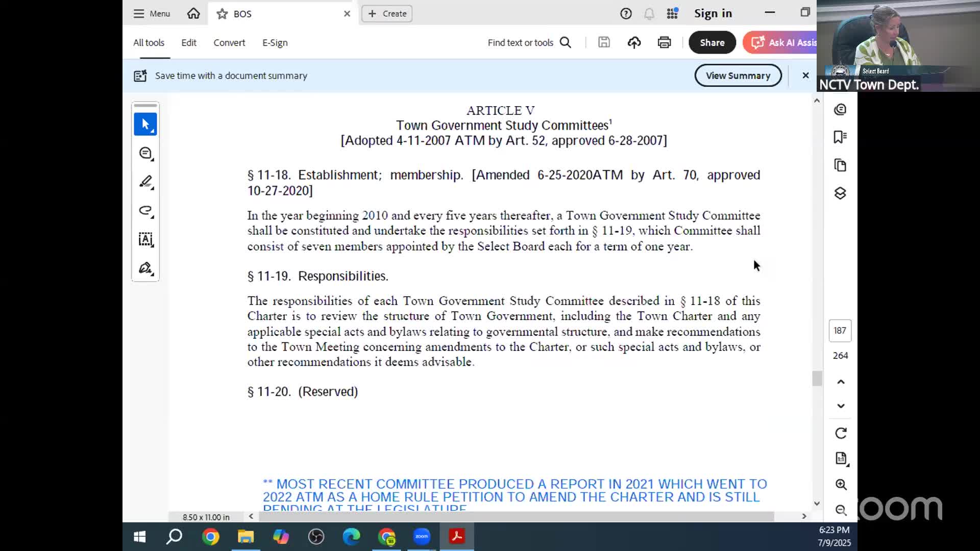Switch to the BOS document tab
Screen dimensions: 980x551
pos(283,14)
